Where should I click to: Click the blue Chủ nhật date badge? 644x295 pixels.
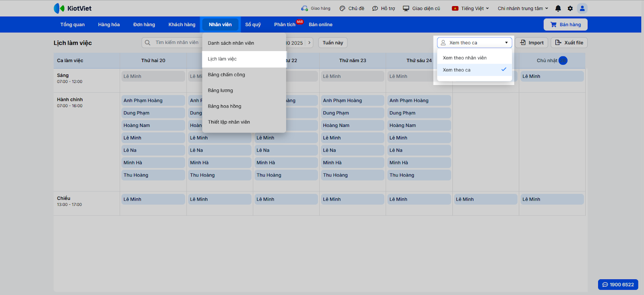coord(563,60)
